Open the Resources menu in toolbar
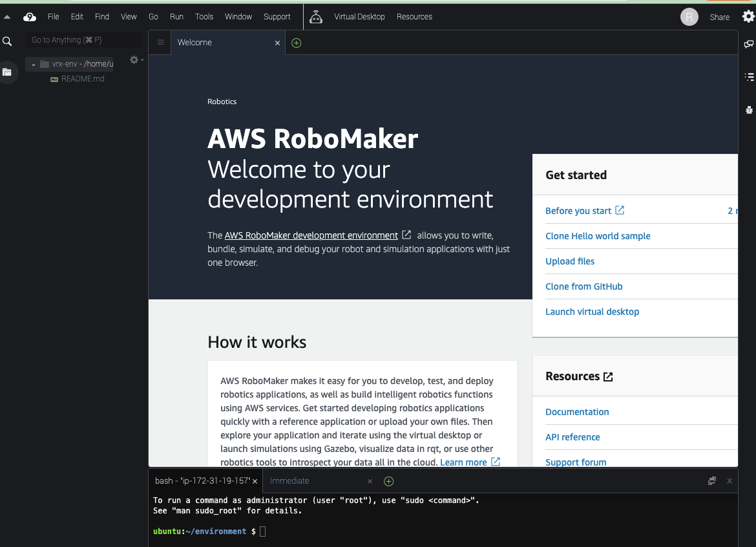 [x=414, y=16]
